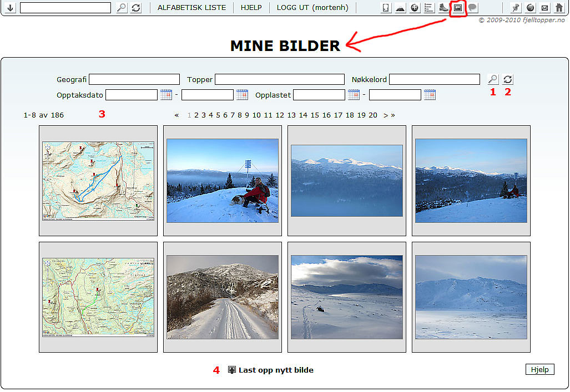Screen dimensions: 570x392
Task: Open the hiking boot trips icon
Action: (x=443, y=8)
